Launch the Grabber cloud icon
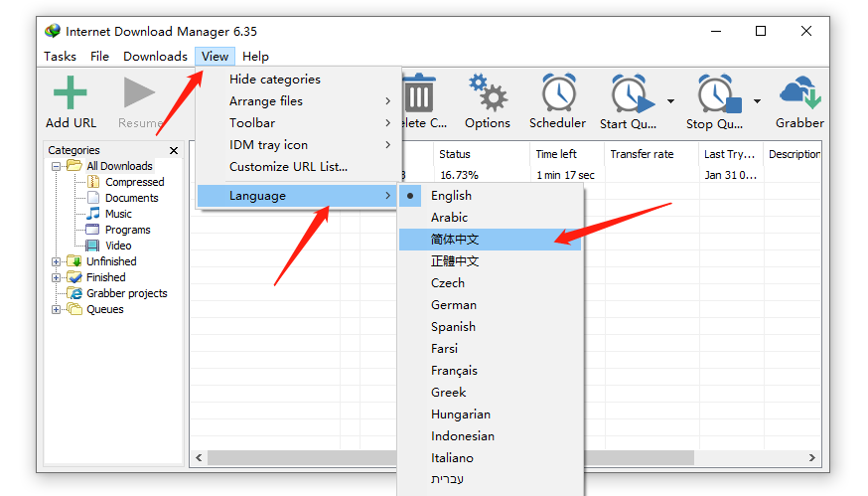Viewport: 868px width, 496px height. (800, 92)
